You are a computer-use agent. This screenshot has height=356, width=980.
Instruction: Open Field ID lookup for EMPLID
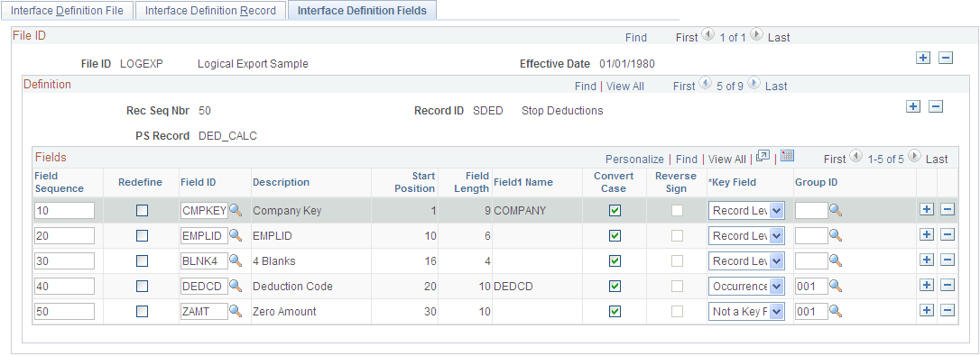pos(235,235)
